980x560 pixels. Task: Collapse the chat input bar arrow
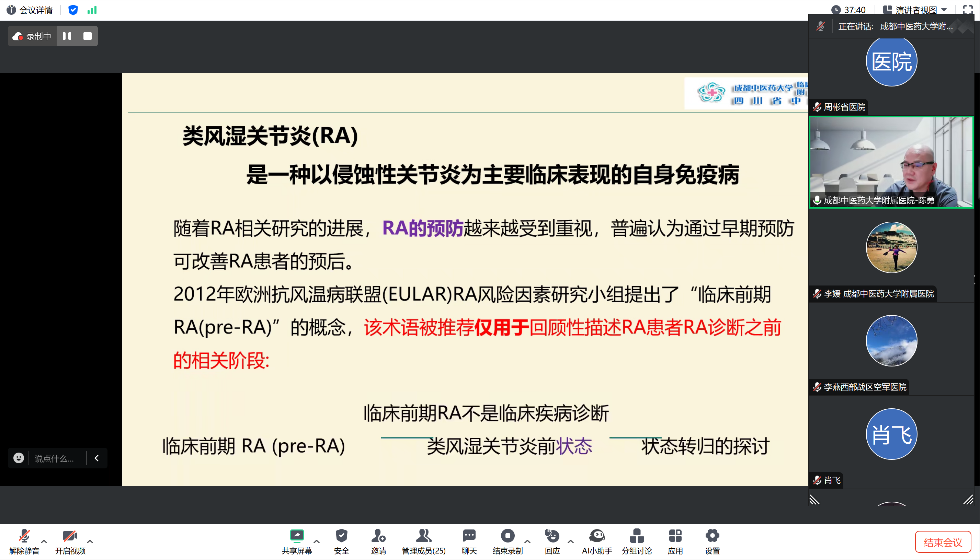pyautogui.click(x=97, y=458)
